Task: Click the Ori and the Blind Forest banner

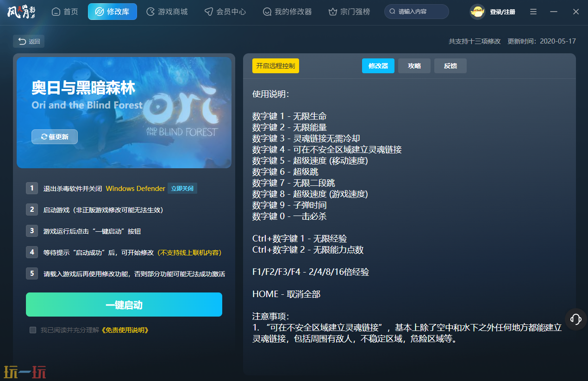Action: (x=124, y=112)
